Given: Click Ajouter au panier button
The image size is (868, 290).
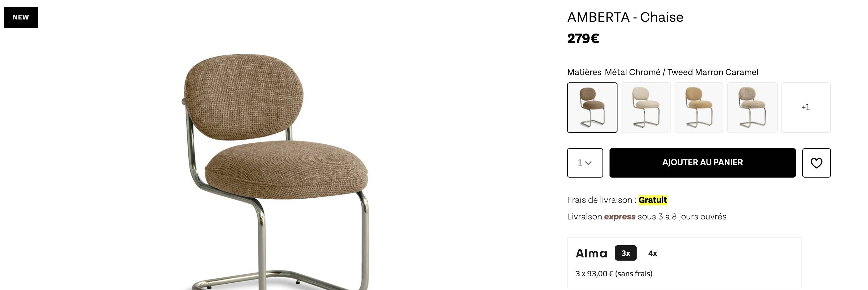Looking at the screenshot, I should [x=703, y=163].
